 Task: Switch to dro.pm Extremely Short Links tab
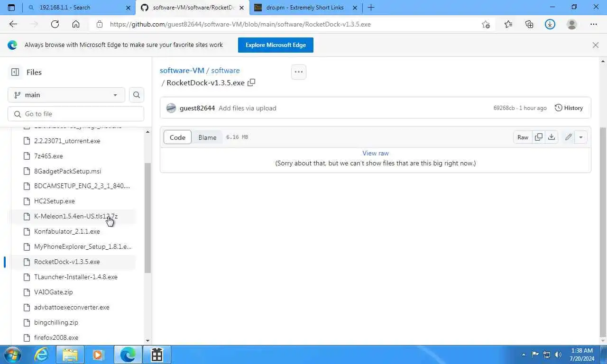(305, 8)
